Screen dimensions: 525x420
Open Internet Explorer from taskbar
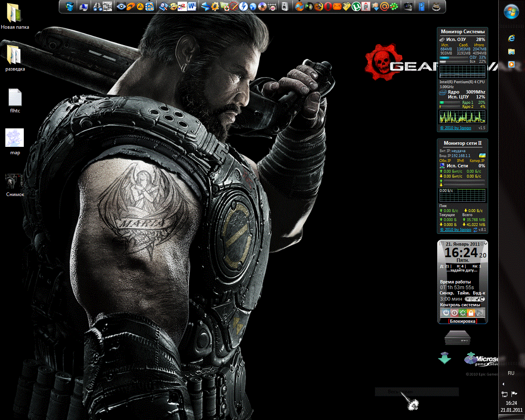coord(511,38)
